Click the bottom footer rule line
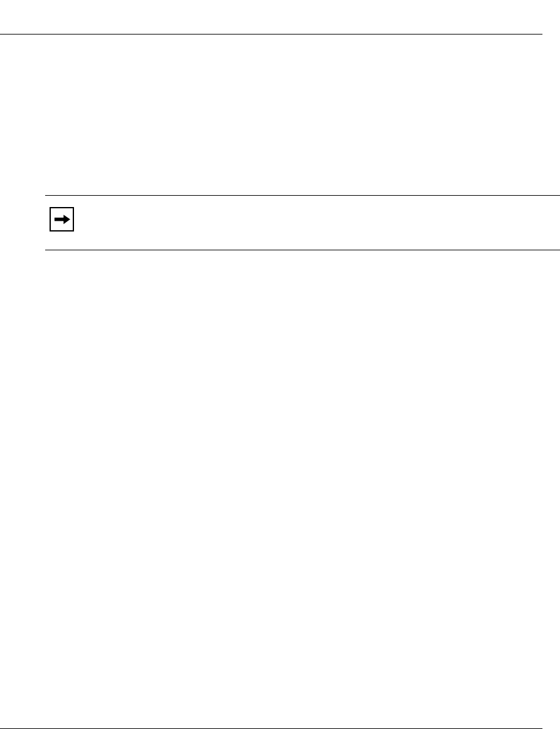Viewport: 560px width, 729px height. [271, 728]
